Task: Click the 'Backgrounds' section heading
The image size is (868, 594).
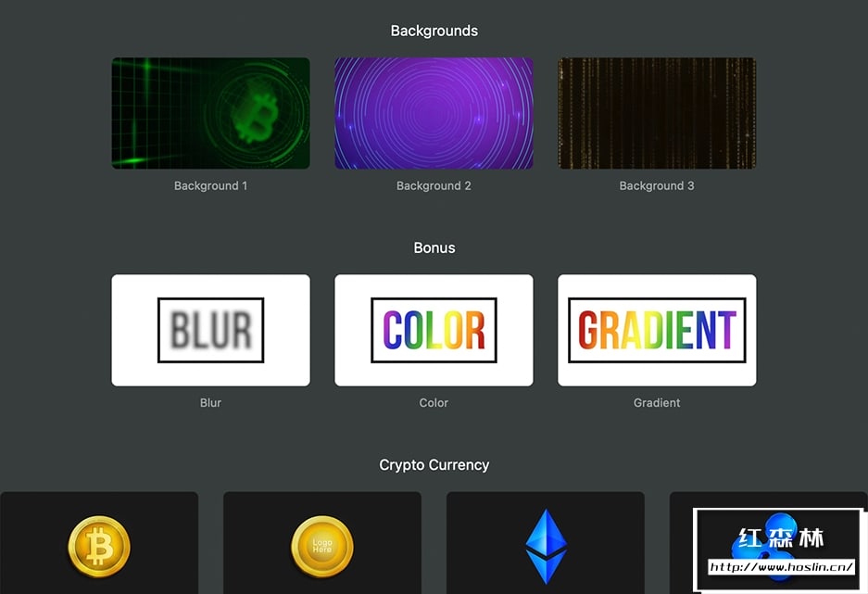Action: 434,31
